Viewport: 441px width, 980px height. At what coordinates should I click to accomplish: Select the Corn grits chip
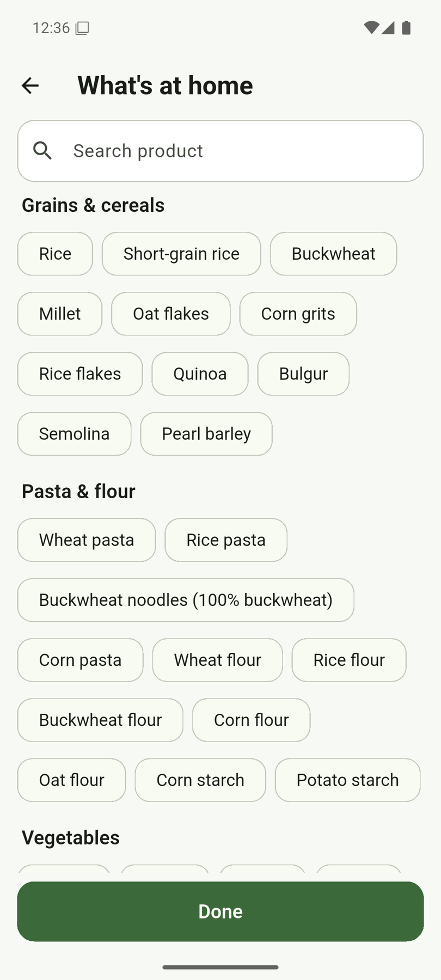[x=298, y=314]
